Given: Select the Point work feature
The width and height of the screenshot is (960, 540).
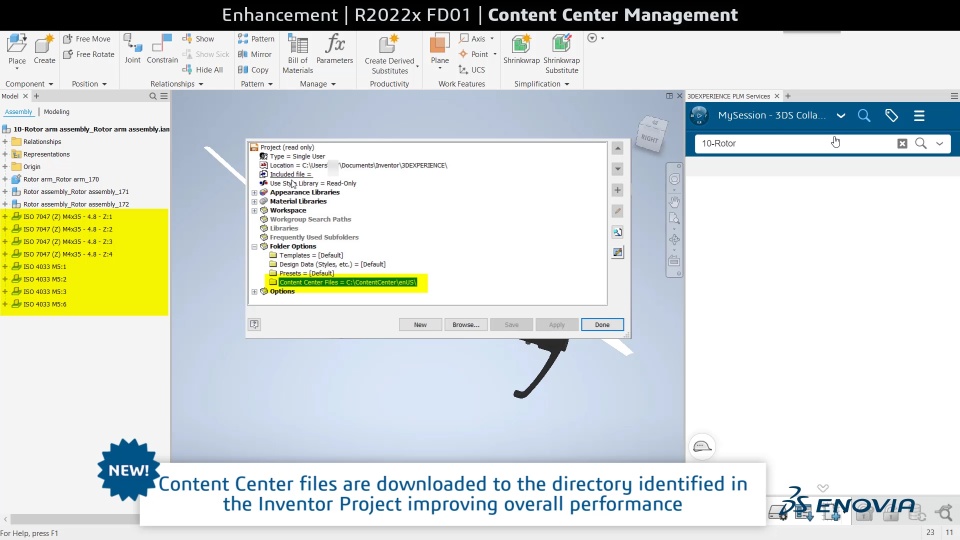Looking at the screenshot, I should pyautogui.click(x=474, y=54).
